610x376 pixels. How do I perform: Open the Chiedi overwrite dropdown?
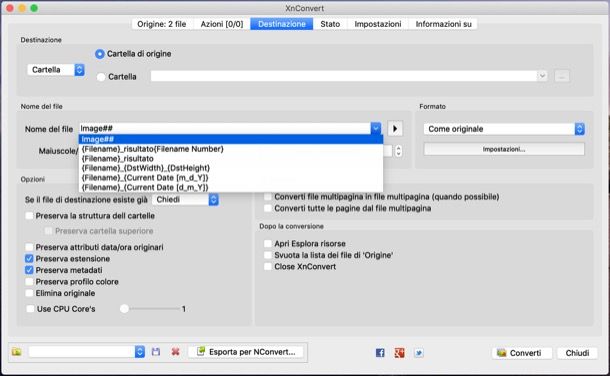point(185,200)
